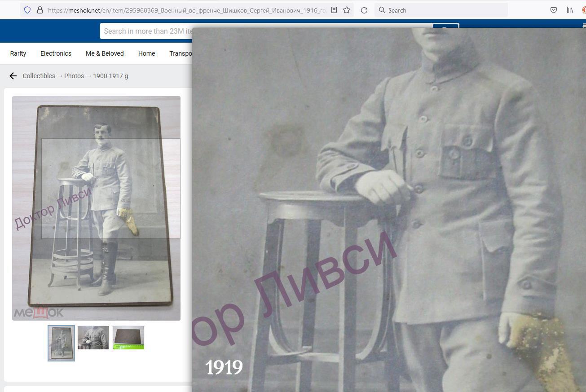Select the third thumbnail with the ruler
The height and width of the screenshot is (392, 586).
point(128,338)
